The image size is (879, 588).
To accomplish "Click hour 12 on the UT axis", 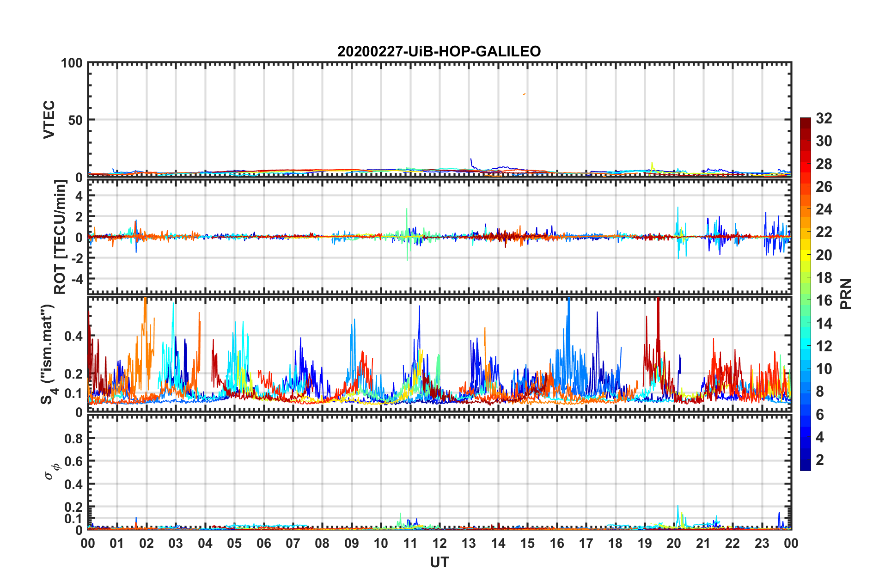I will click(x=439, y=543).
